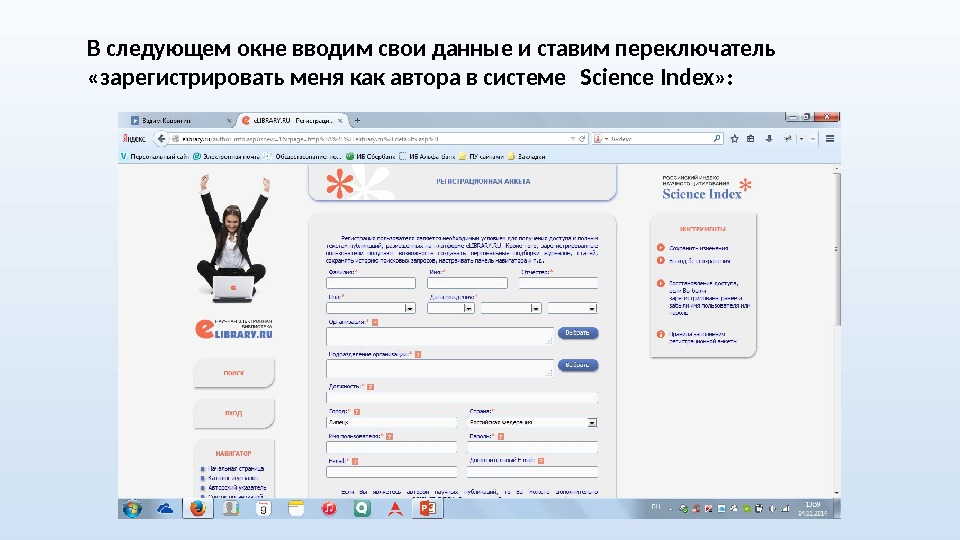This screenshot has height=540, width=960.
Task: Click the eLIBRARY.RU logo
Action: click(234, 329)
